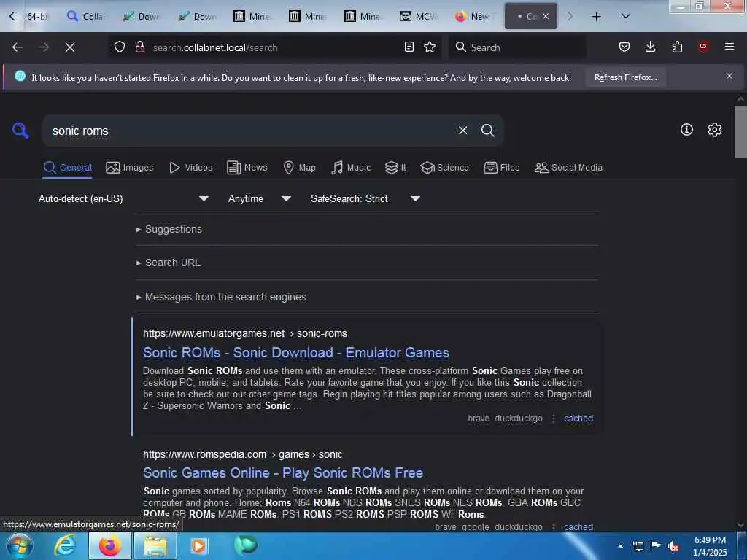The height and width of the screenshot is (560, 747).
Task: Go back with the browser back arrow
Action: [x=18, y=47]
